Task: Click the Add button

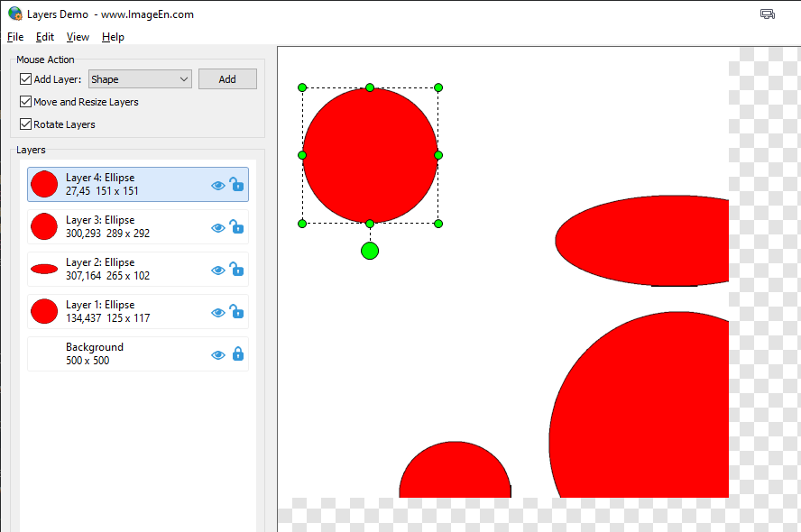Action: click(227, 79)
